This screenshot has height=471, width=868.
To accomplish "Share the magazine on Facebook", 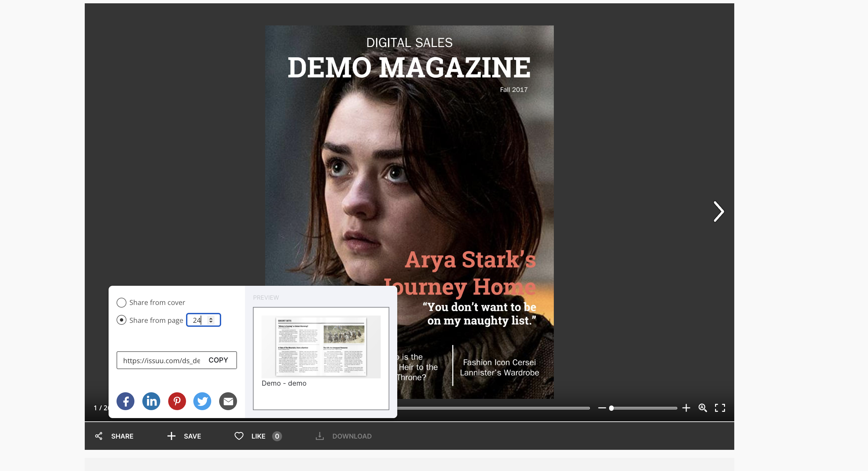I will (x=125, y=401).
